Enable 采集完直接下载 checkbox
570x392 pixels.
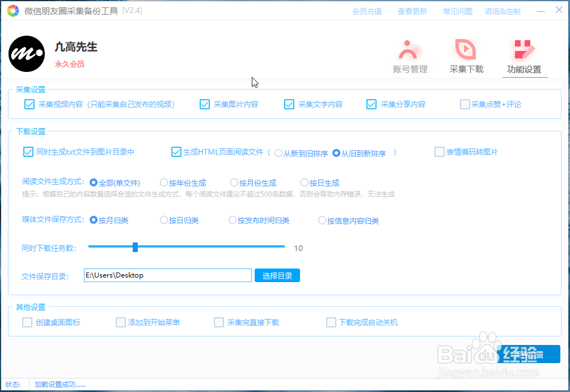tap(219, 322)
